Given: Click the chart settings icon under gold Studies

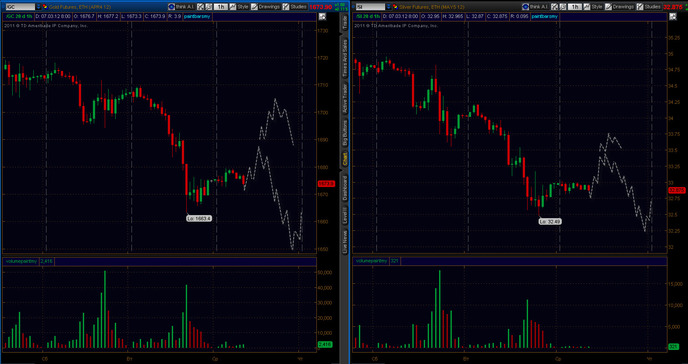Looking at the screenshot, I should (322, 17).
